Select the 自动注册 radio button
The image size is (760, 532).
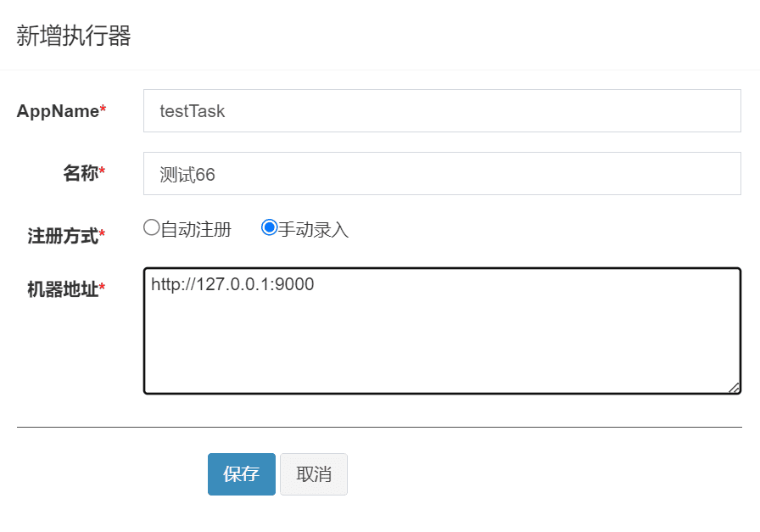[152, 227]
